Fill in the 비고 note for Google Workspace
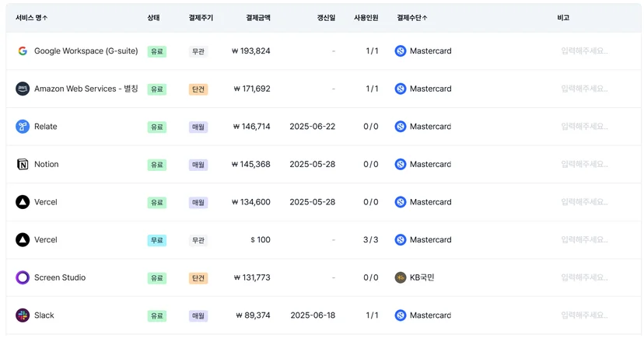The height and width of the screenshot is (338, 644). point(584,51)
